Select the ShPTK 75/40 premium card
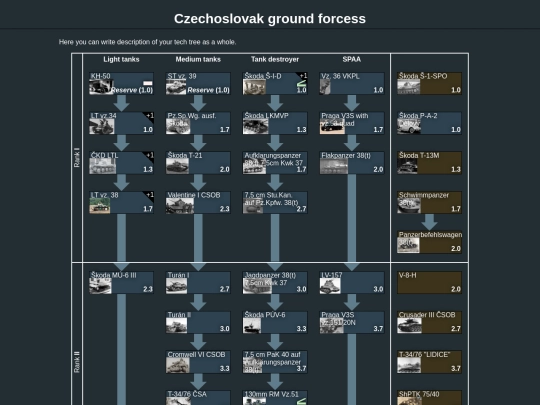The image size is (540, 405). point(429,397)
